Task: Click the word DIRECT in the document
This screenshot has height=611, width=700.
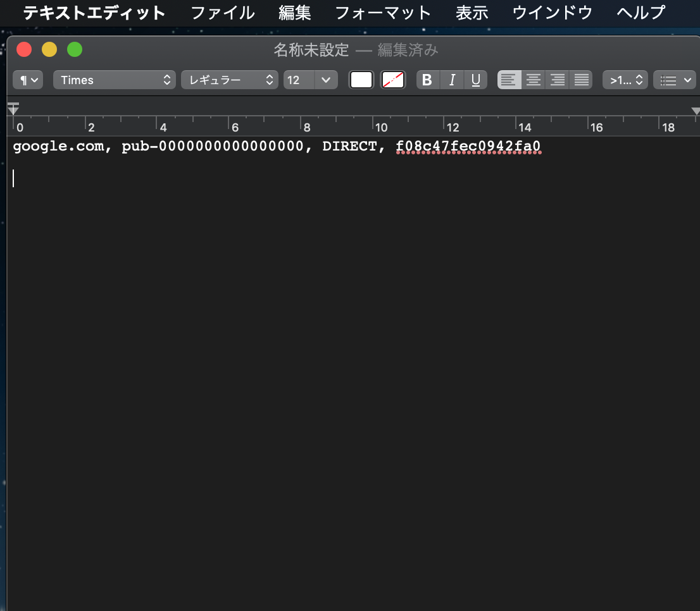Action: coord(349,146)
